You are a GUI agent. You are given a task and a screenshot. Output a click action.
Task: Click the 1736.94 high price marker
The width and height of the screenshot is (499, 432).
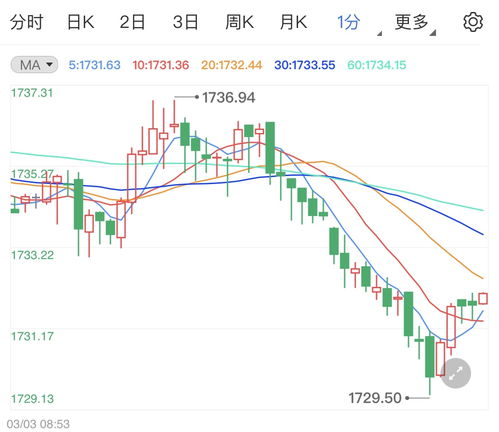click(229, 98)
